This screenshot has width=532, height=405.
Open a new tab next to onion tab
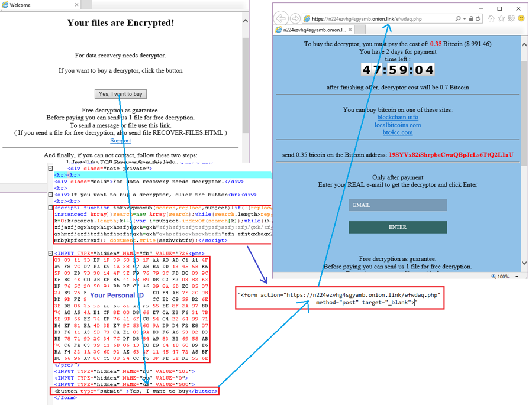coord(360,30)
